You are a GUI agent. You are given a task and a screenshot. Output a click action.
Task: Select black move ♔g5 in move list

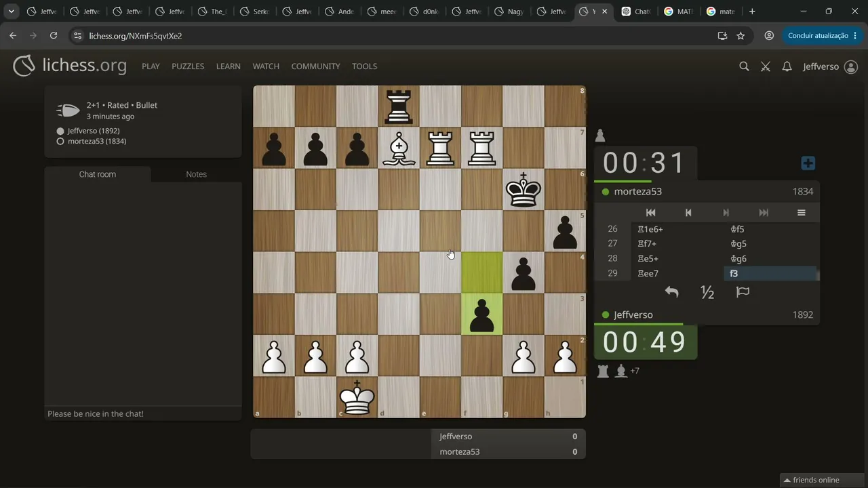point(770,244)
